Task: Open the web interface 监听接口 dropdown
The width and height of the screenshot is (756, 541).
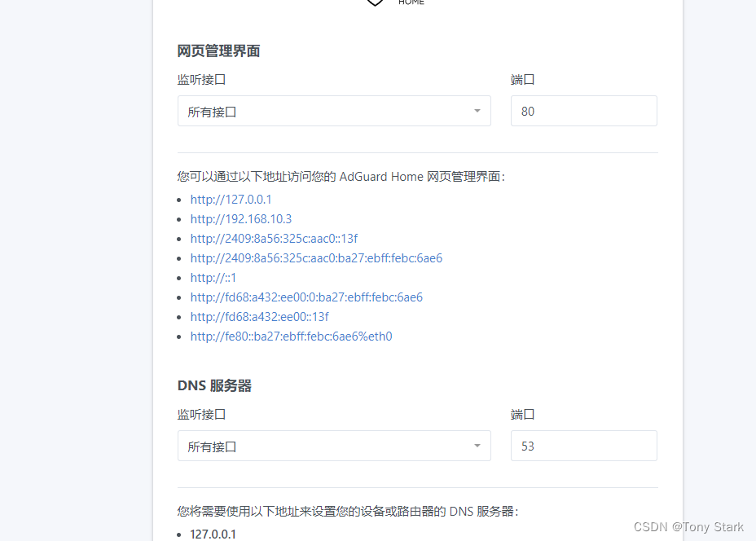Action: pyautogui.click(x=334, y=111)
